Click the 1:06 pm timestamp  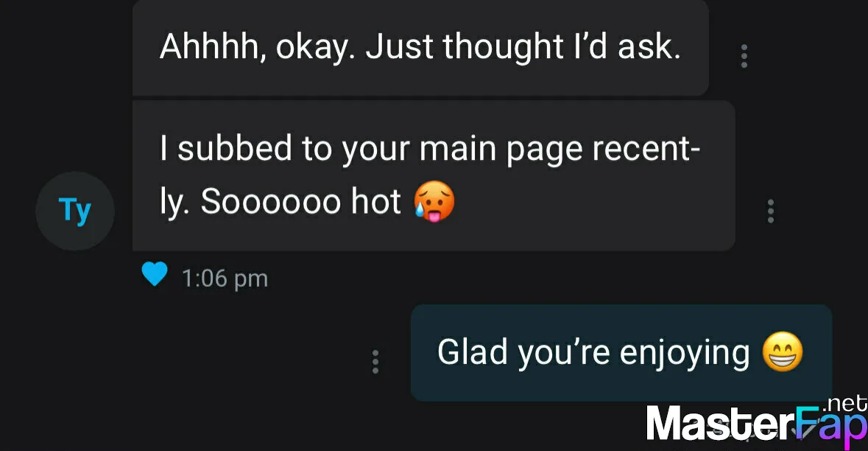pos(225,278)
